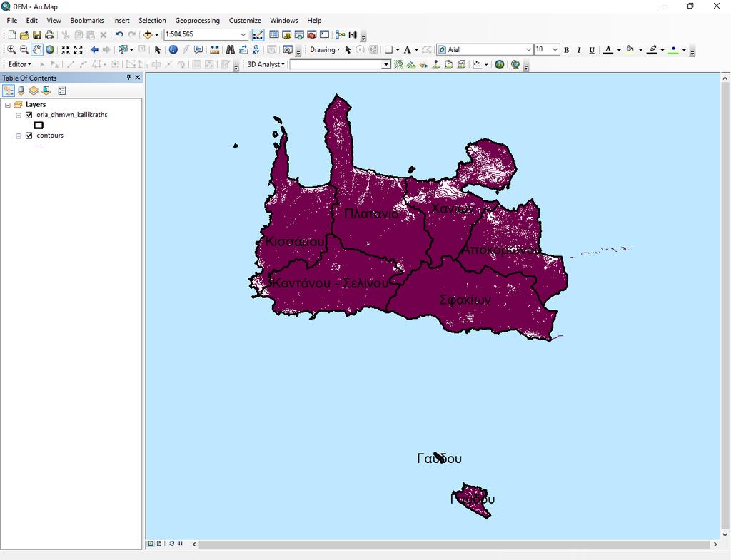Screen dimensions: 731x560
Task: Click the horizontal scrollbar of the map
Action: pyautogui.click(x=455, y=544)
